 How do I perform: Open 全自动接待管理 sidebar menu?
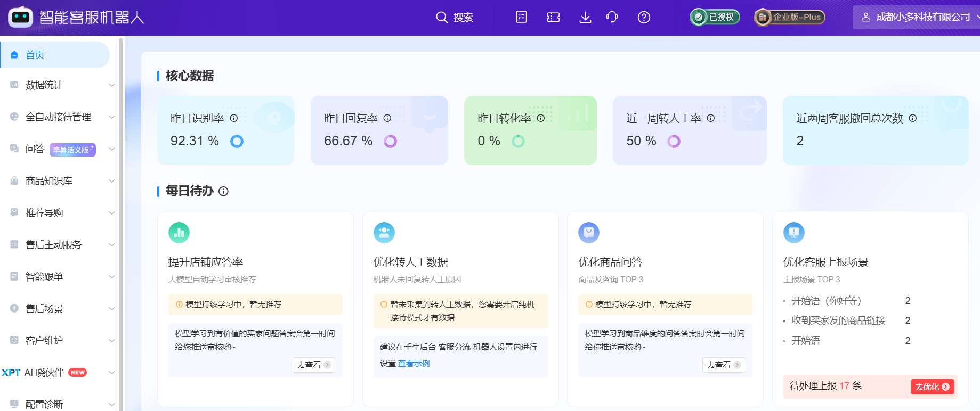pyautogui.click(x=59, y=117)
